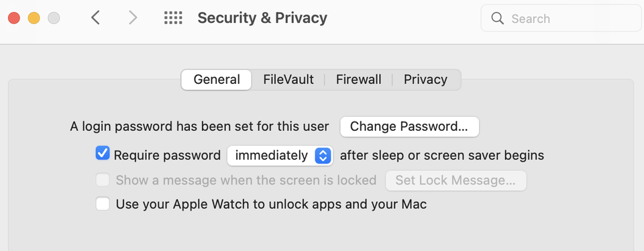The image size is (644, 251).
Task: Click the Set Lock Message… button
Action: [x=455, y=181]
